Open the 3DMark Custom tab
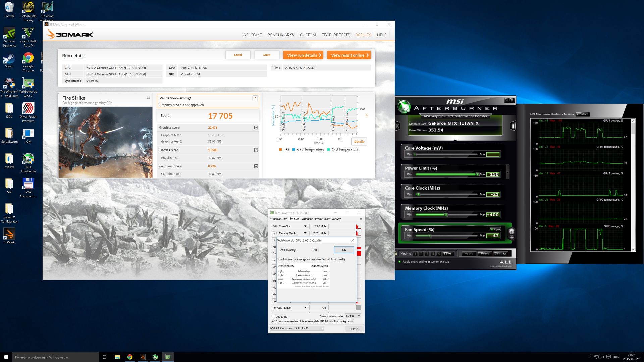The width and height of the screenshot is (644, 362). 308,35
